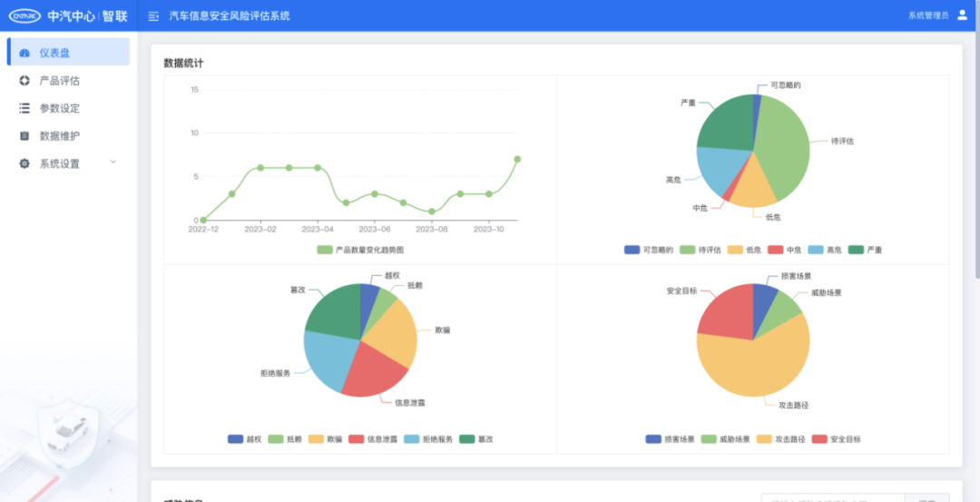The width and height of the screenshot is (980, 502).
Task: Toggle 攻击路径 legend entry
Action: pyautogui.click(x=780, y=439)
